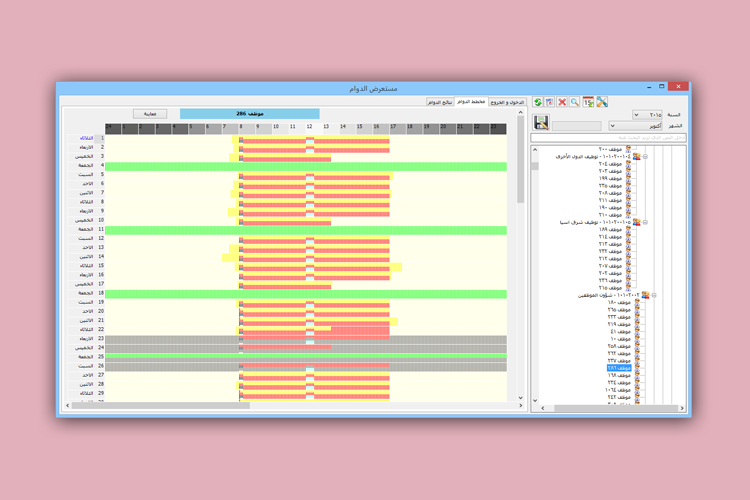Click the معاينة preview button
The image size is (750, 500).
pos(150,114)
